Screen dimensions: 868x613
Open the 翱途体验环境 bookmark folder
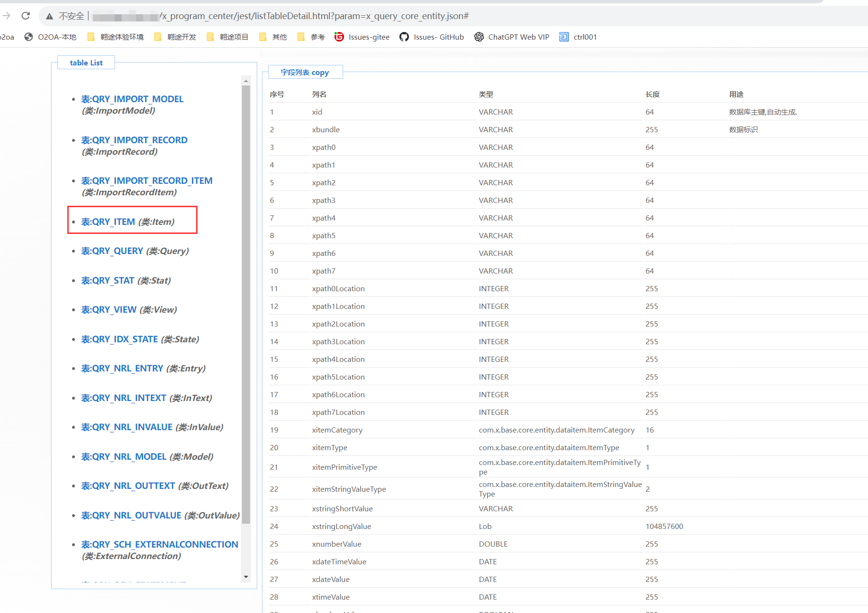point(115,37)
